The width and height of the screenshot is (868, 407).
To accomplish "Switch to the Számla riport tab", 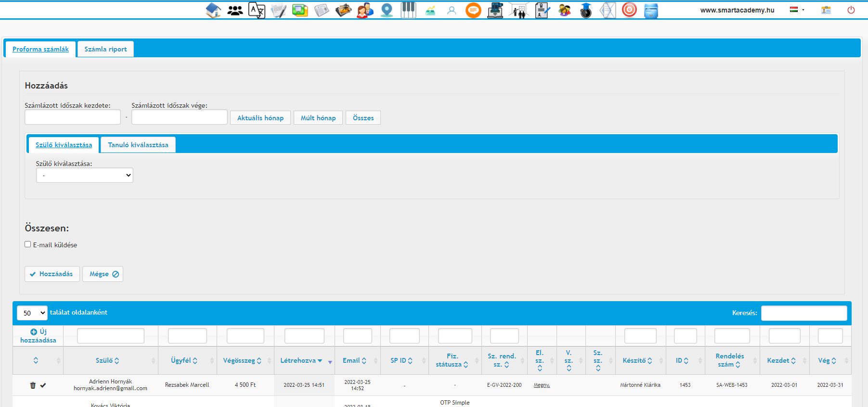I will coord(105,49).
